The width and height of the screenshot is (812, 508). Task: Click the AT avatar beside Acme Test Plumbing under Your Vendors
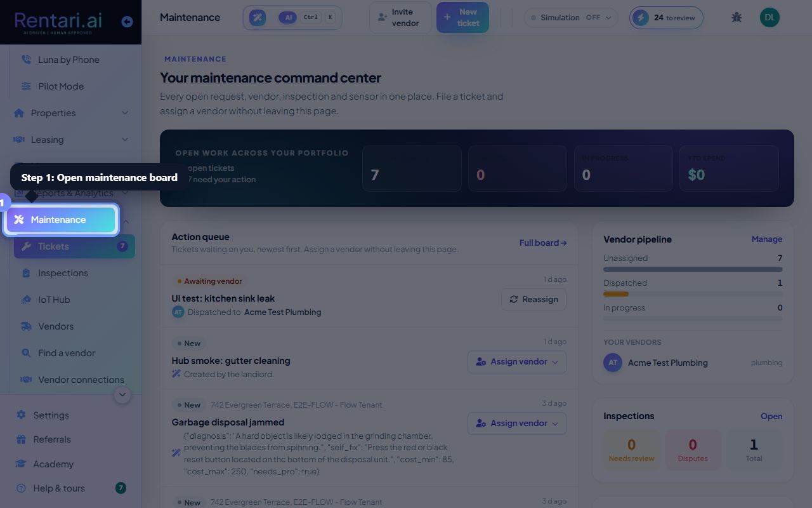pyautogui.click(x=613, y=363)
